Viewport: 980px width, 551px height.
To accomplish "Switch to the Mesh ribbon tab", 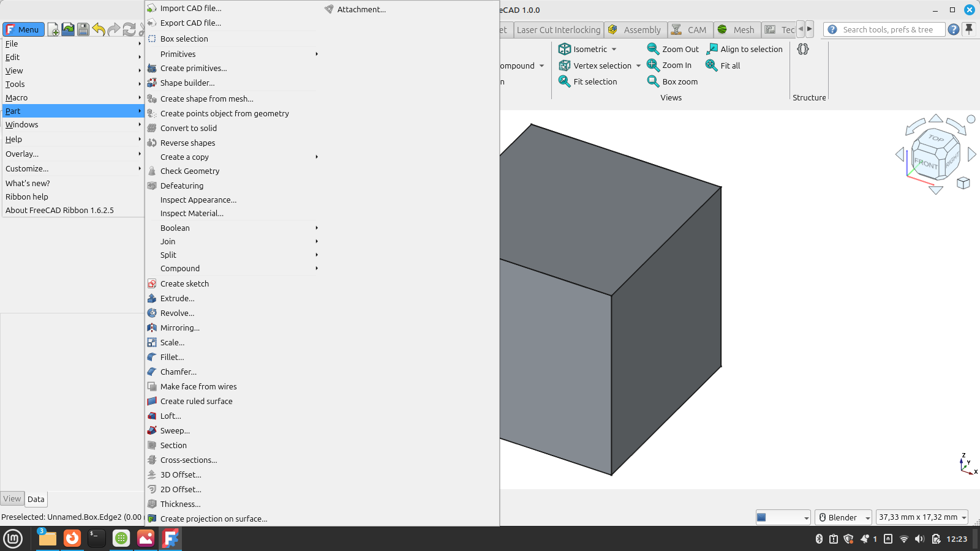I will (737, 29).
